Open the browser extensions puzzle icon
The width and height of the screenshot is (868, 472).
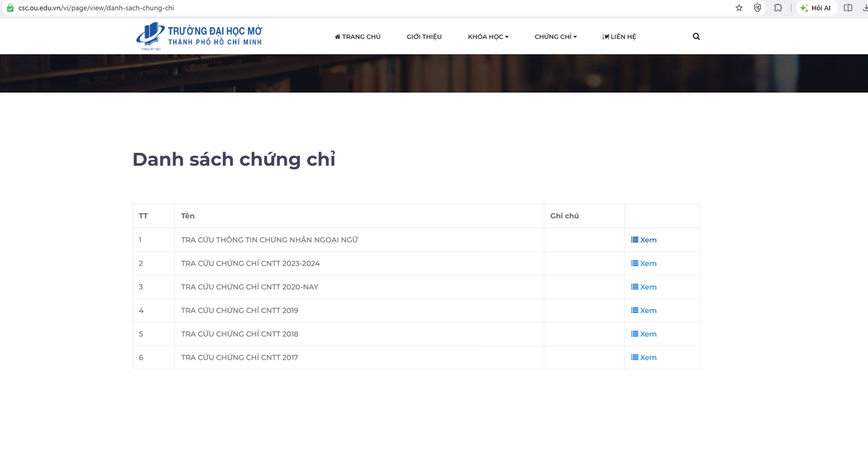(x=778, y=8)
